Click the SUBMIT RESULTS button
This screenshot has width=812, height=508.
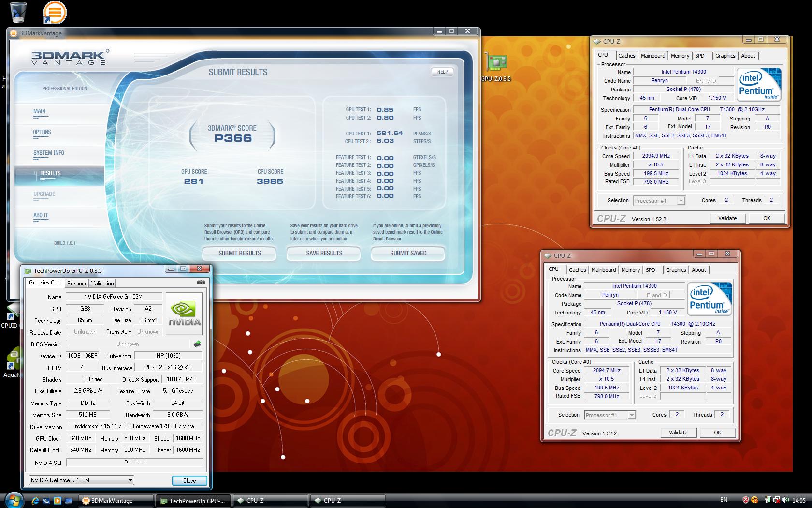[x=240, y=253]
